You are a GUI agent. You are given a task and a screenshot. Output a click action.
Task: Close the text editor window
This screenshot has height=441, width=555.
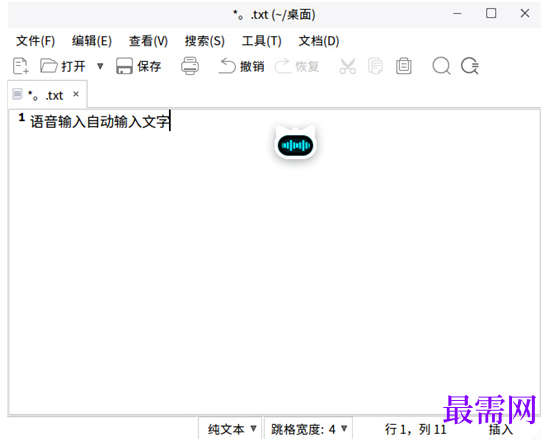click(525, 13)
